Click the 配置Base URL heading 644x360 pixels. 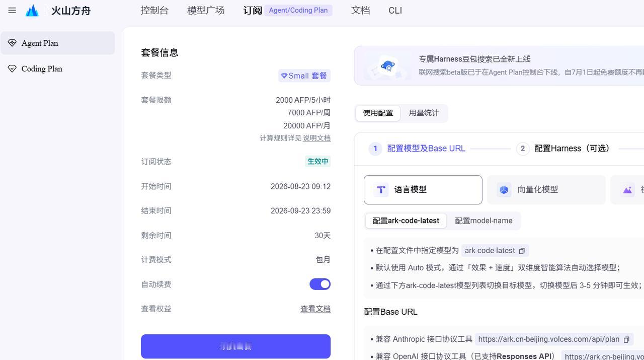coord(390,312)
